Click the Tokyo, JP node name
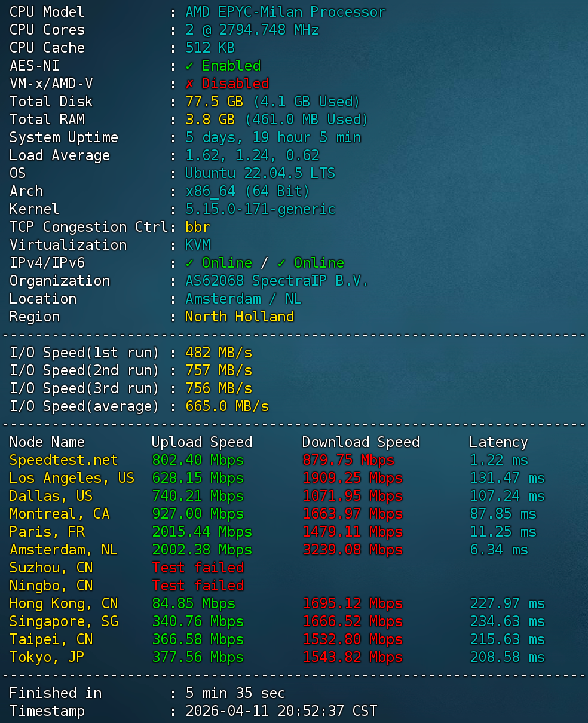 click(47, 657)
